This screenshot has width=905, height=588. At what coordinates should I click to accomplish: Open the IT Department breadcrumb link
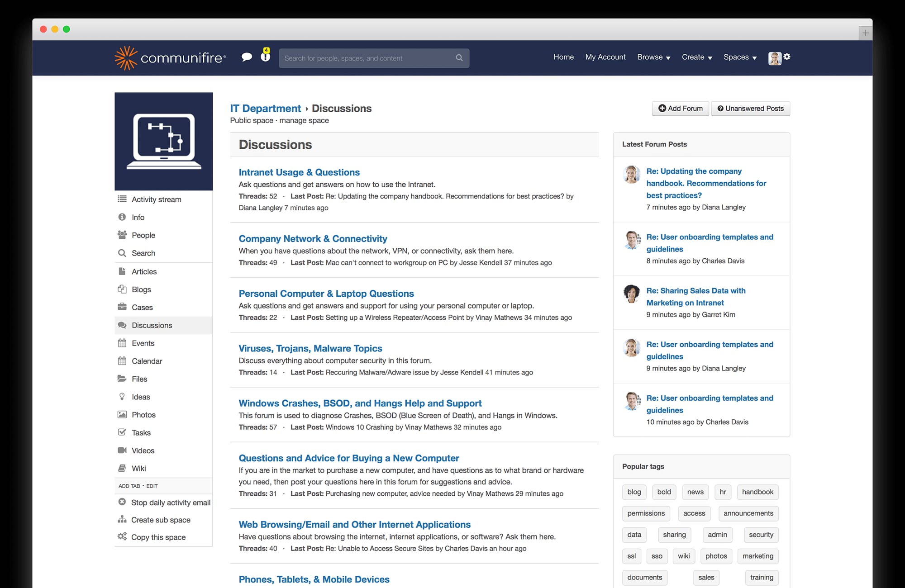[265, 109]
